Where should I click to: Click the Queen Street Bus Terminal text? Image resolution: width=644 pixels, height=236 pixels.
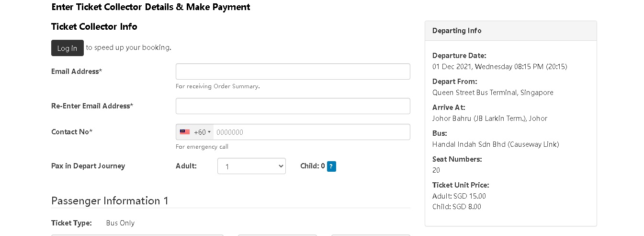click(493, 93)
